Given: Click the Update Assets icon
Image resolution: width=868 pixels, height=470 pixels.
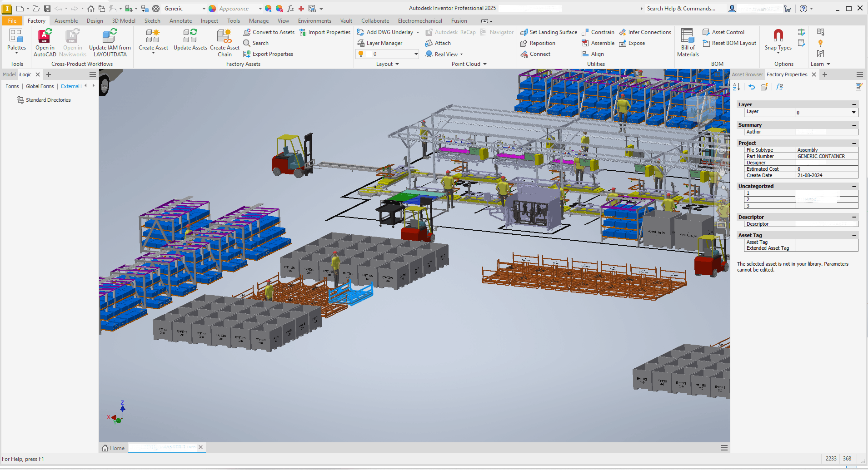Looking at the screenshot, I should (x=190, y=36).
